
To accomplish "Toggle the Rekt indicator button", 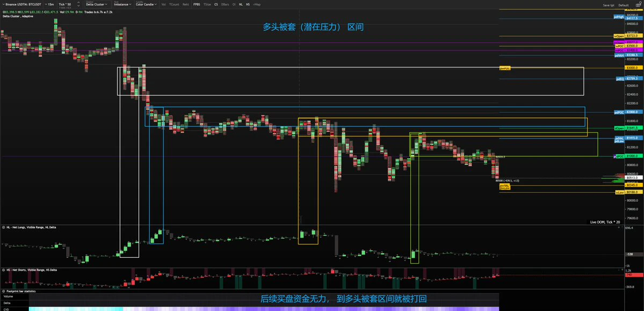I will pyautogui.click(x=186, y=4).
